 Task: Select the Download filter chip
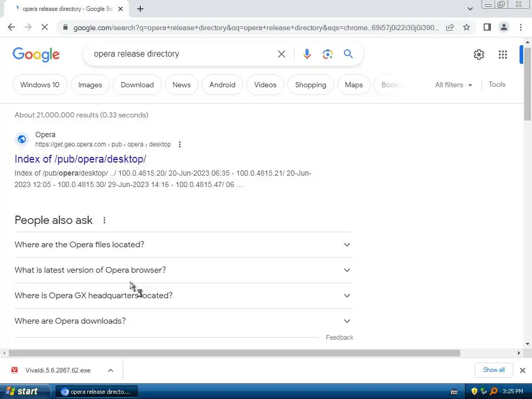click(x=137, y=85)
